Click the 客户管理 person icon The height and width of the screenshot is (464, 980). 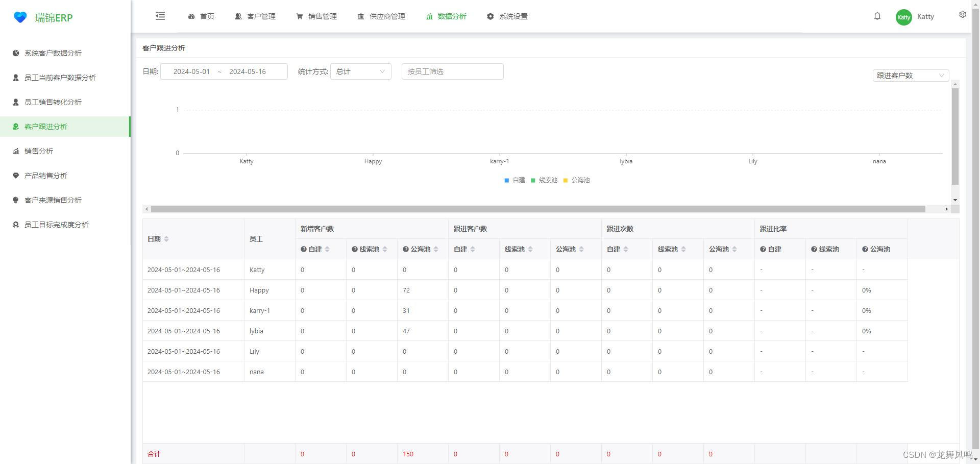click(x=238, y=16)
